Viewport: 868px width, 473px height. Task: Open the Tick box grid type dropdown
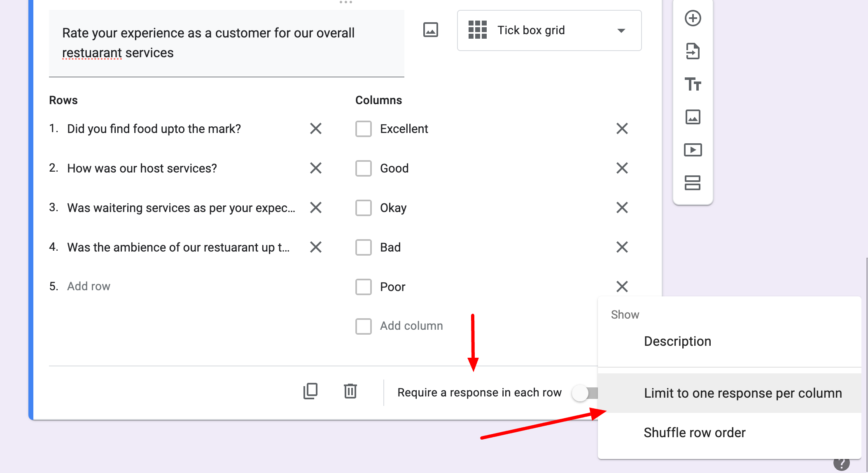[548, 30]
